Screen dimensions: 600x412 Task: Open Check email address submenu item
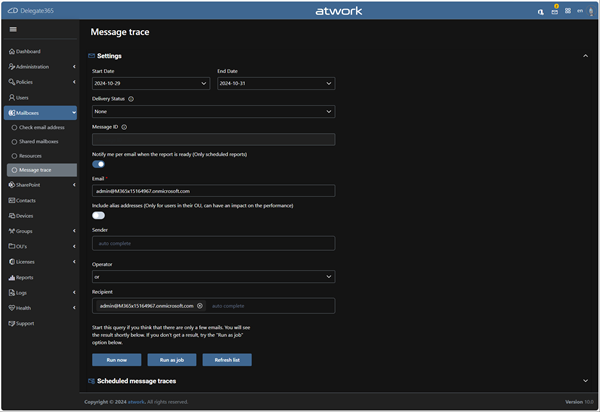(38, 127)
